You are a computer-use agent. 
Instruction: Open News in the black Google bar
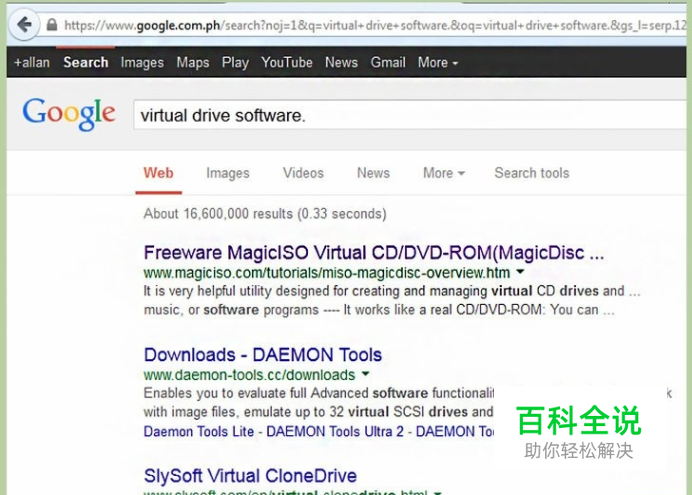[341, 62]
